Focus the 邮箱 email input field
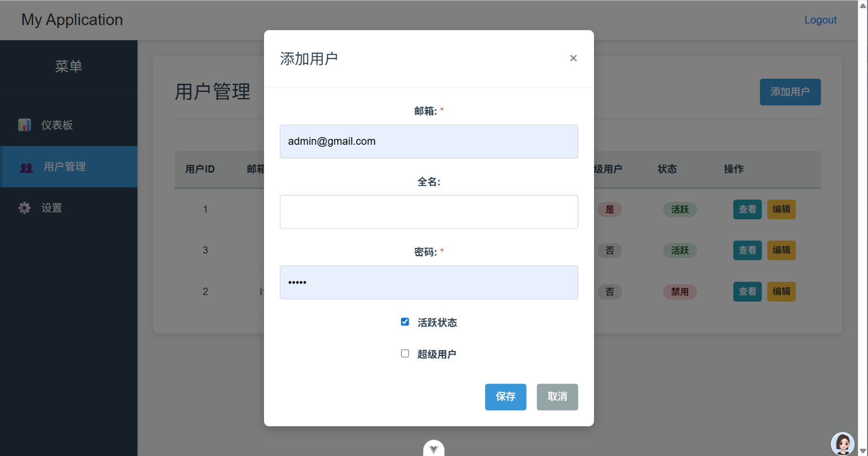 [429, 142]
